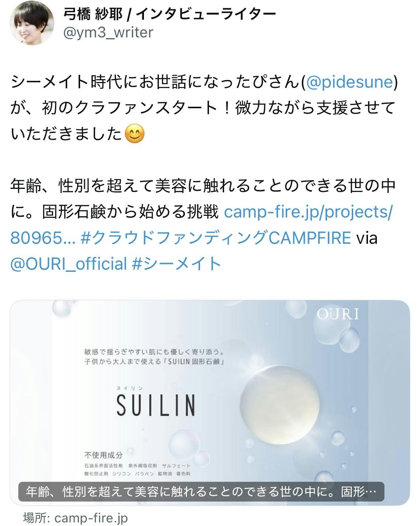Open the @ym3_writer handle
The width and height of the screenshot is (420, 526).
point(109,33)
